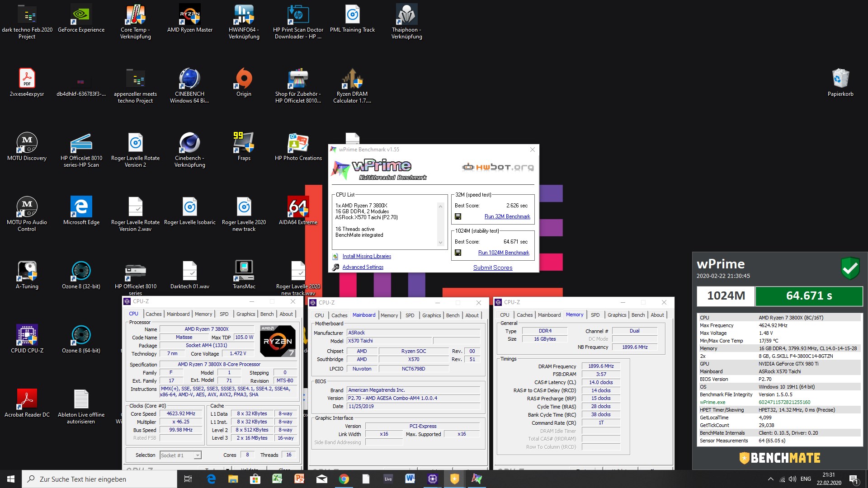The image size is (868, 488).
Task: Open Install Missing Libraries link
Action: 367,256
